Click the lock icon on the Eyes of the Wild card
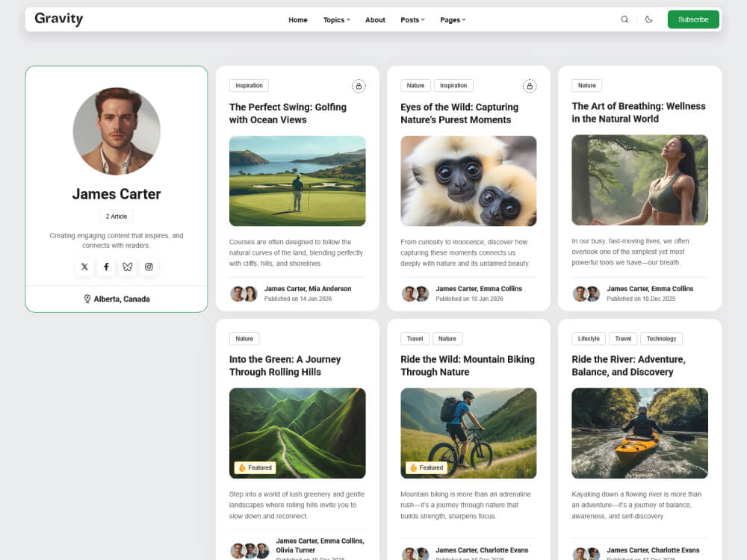The image size is (747, 560). coord(530,86)
